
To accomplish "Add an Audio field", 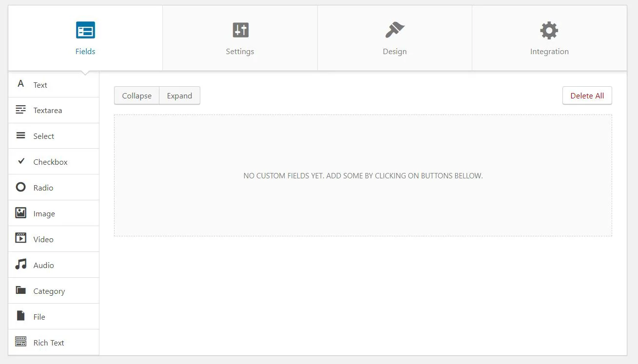I will click(x=54, y=265).
